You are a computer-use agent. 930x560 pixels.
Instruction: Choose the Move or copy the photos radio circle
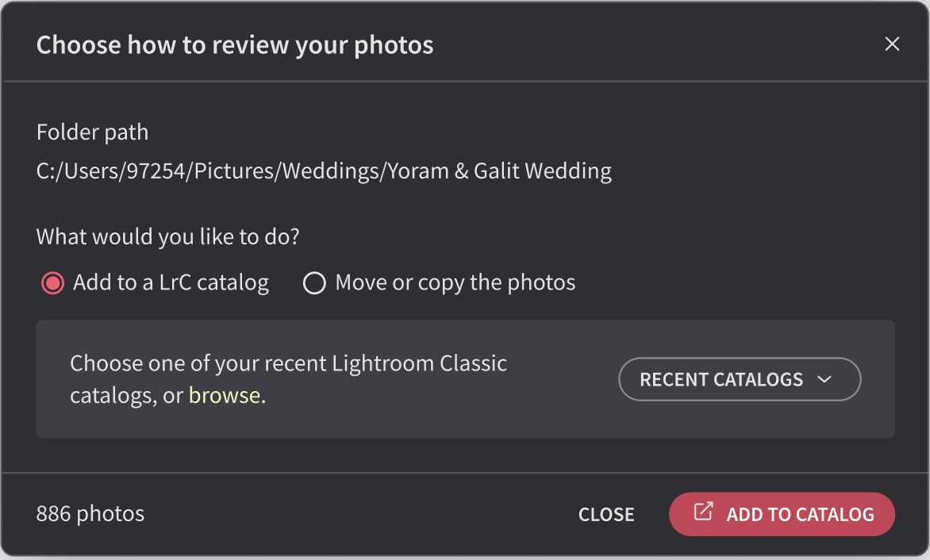[x=314, y=282]
